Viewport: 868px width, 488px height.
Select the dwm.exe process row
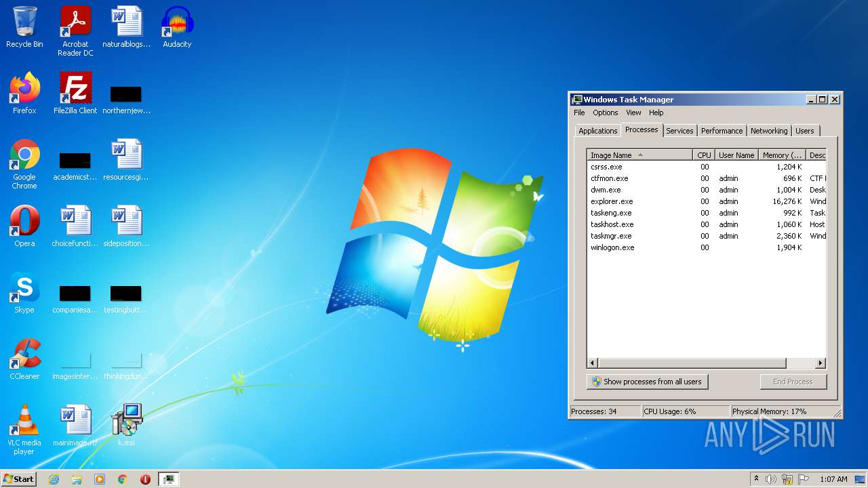707,190
